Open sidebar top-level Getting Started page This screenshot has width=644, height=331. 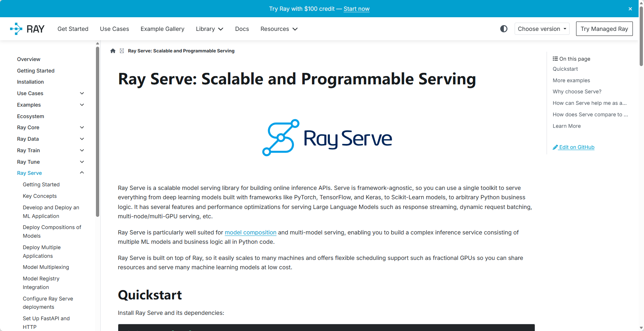[36, 71]
